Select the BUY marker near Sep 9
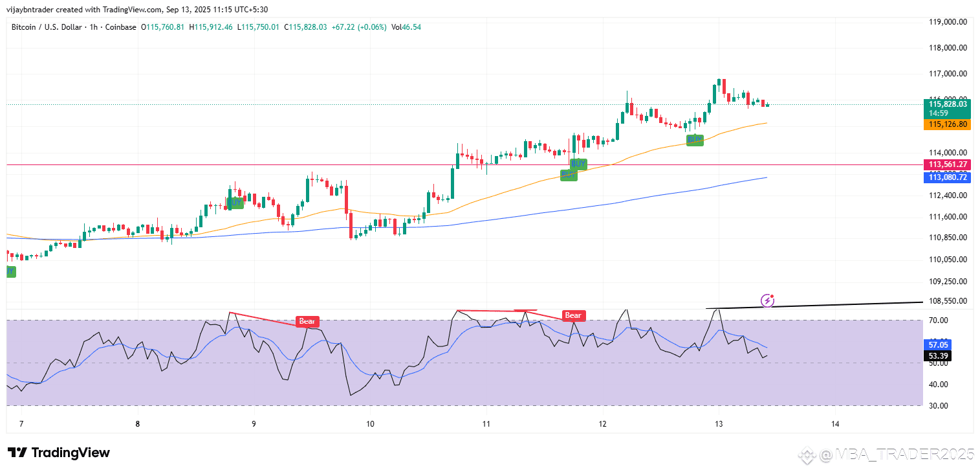The width and height of the screenshot is (980, 472). click(x=235, y=202)
